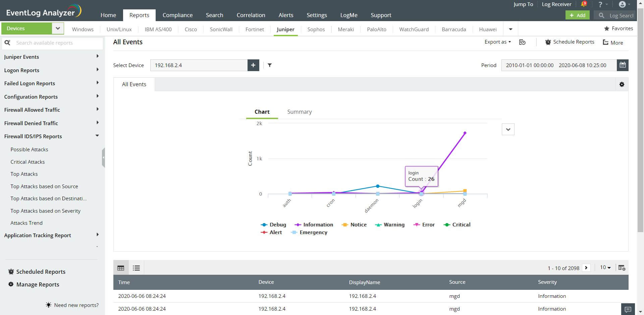This screenshot has width=644, height=315.
Task: Toggle the Emergency series in legend
Action: pos(309,232)
